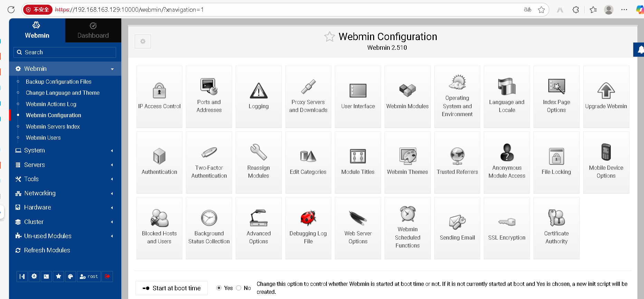Open Mobile Device Options
This screenshot has height=299, width=644.
click(x=606, y=162)
